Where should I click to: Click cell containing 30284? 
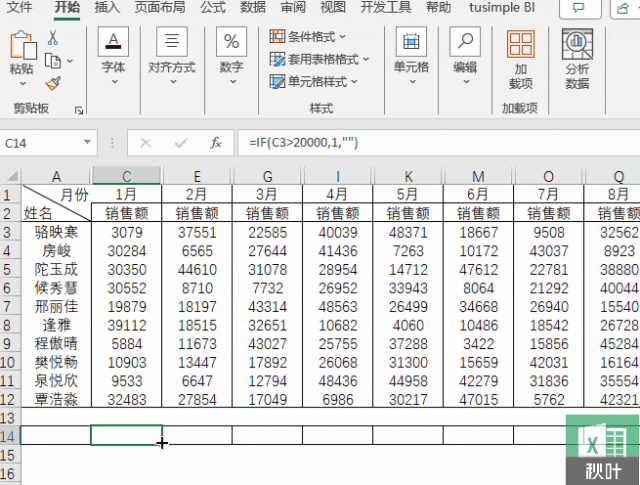click(127, 251)
